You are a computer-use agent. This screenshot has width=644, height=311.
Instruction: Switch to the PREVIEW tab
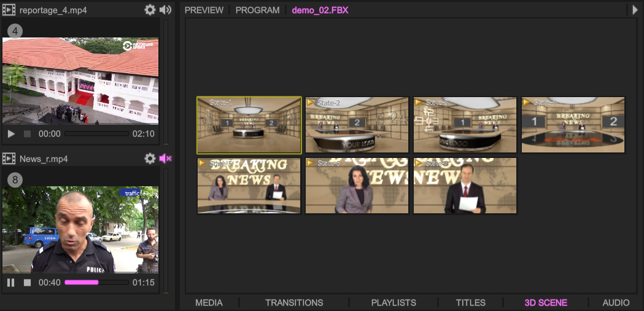204,10
